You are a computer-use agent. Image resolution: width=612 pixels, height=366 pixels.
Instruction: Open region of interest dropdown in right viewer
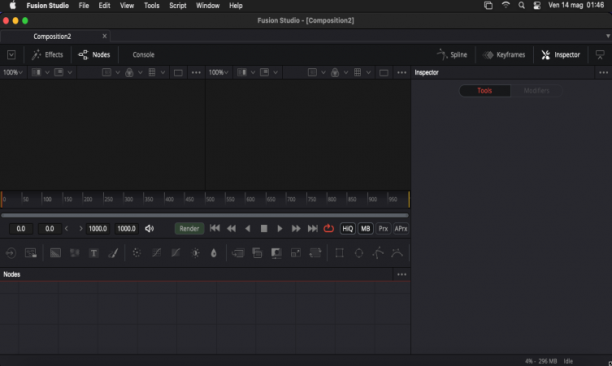point(323,72)
